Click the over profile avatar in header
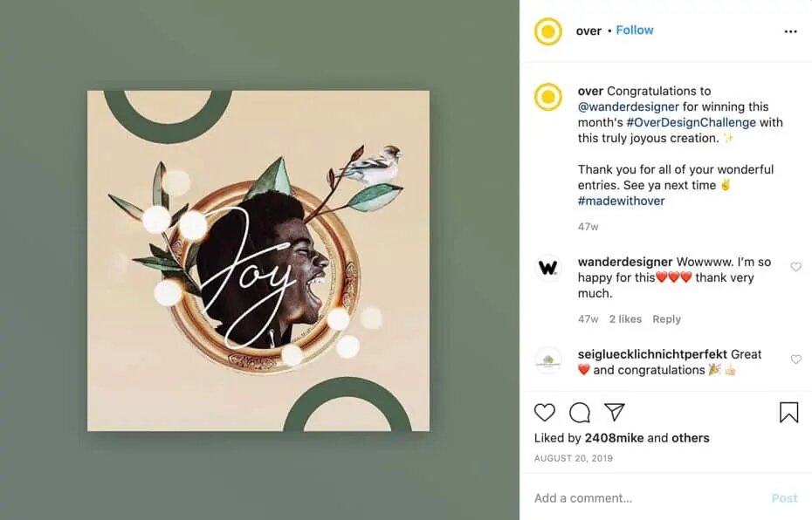812x520 pixels. 548,31
